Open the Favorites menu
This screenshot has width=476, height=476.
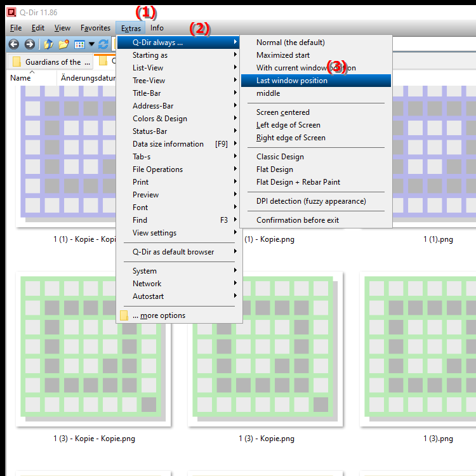tap(95, 28)
